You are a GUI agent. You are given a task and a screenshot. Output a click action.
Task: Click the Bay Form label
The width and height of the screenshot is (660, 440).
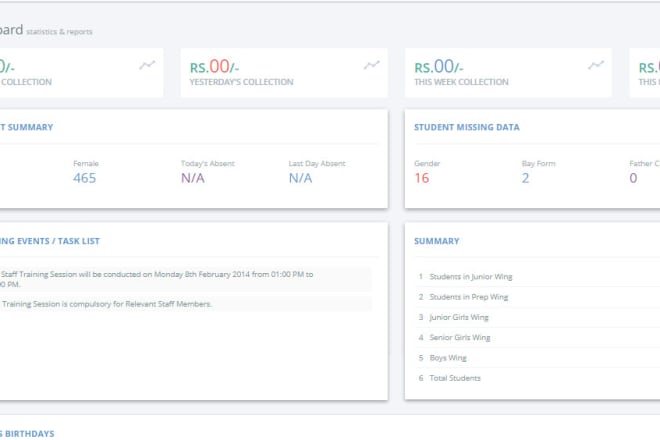click(x=538, y=163)
